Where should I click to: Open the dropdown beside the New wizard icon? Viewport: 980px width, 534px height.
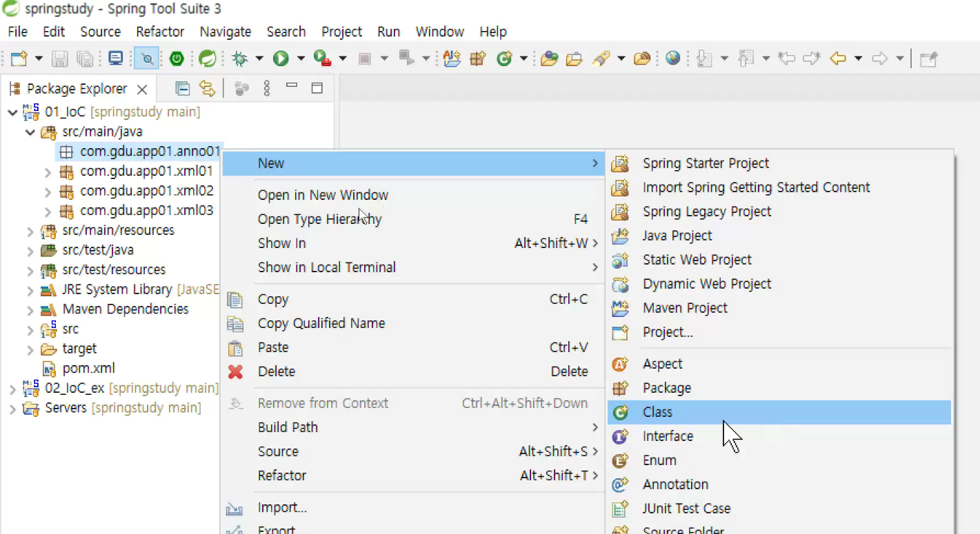click(39, 59)
